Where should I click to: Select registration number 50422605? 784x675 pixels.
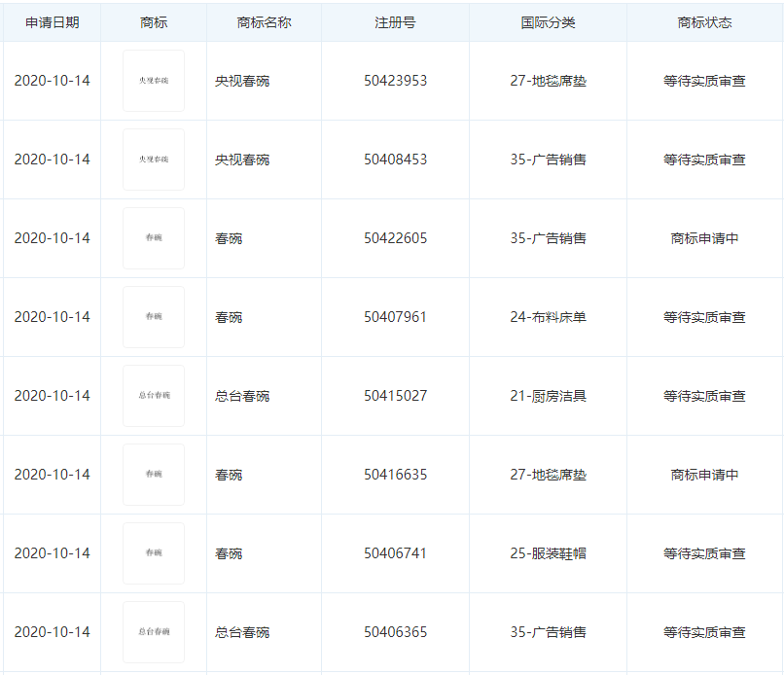tap(396, 238)
